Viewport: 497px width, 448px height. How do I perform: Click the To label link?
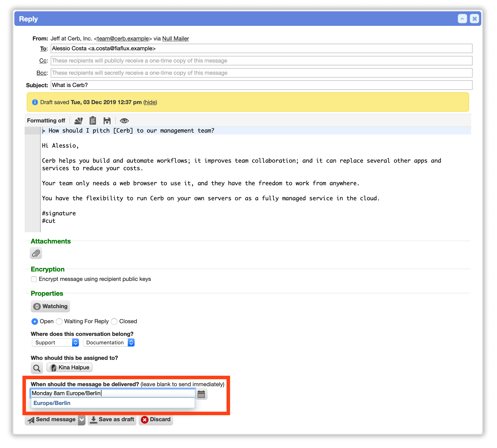[43, 49]
